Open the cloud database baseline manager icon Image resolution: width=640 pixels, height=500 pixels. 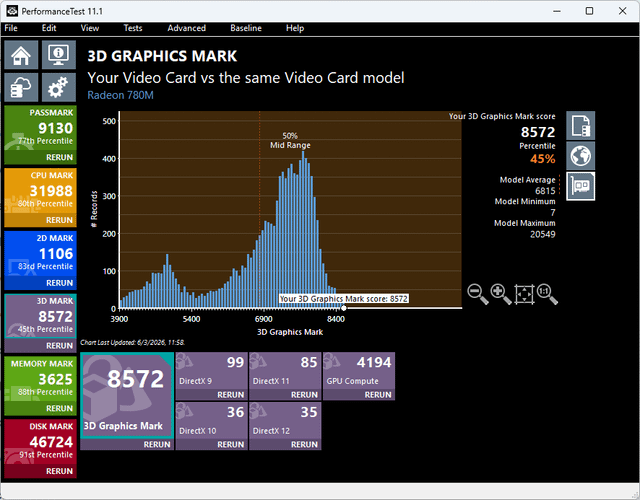point(21,87)
